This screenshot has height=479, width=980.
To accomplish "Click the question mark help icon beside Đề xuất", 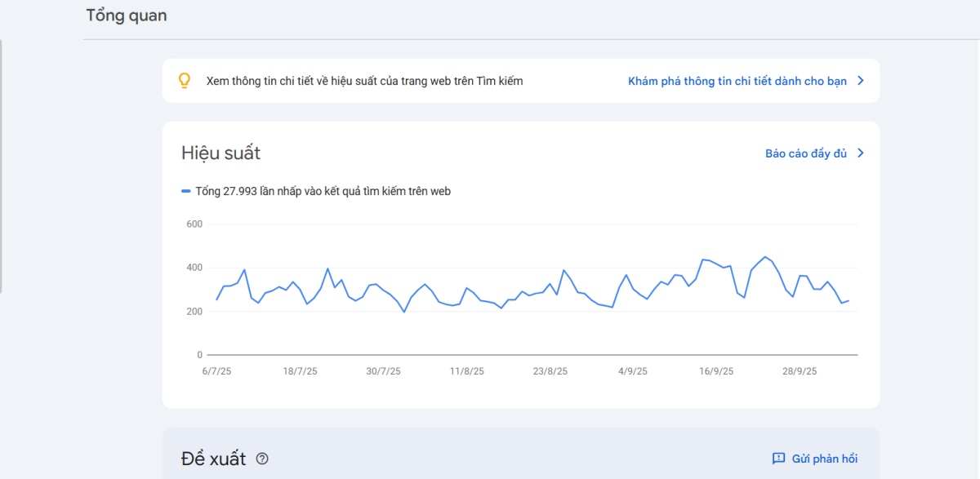I will pos(262,459).
